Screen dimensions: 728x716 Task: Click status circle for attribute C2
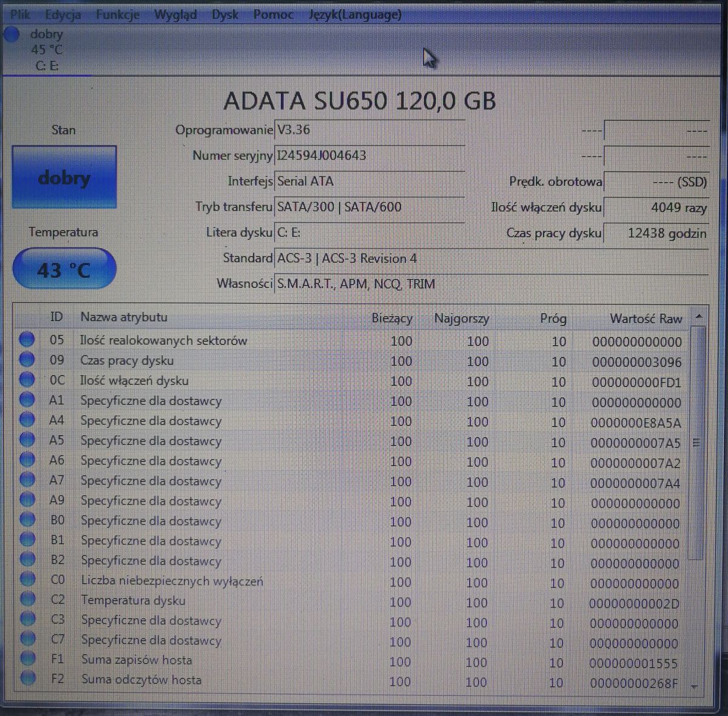pos(27,599)
